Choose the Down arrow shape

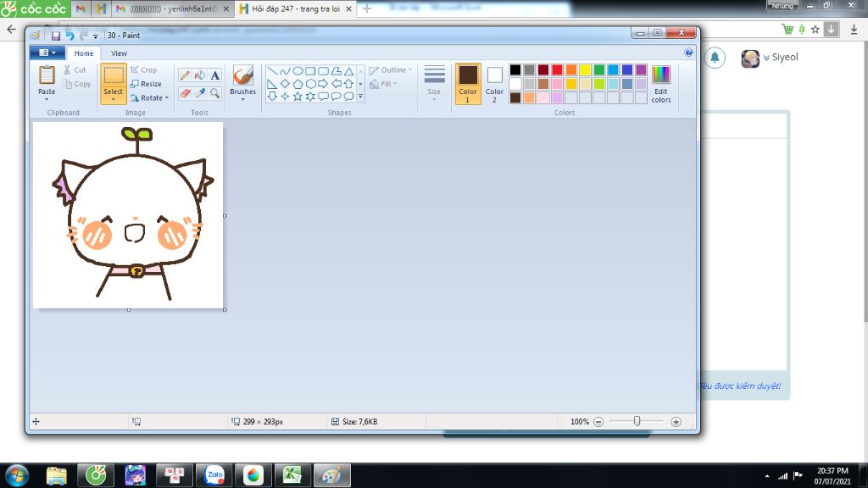(272, 97)
